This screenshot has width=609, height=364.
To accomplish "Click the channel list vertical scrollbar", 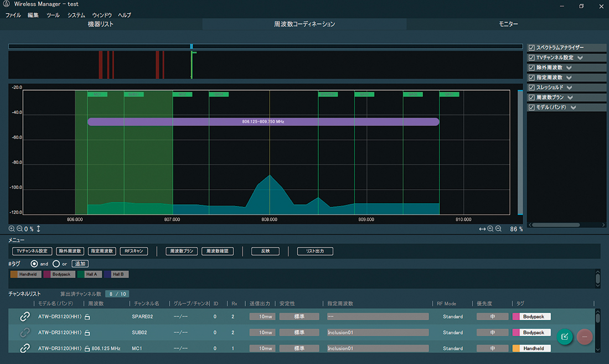I will coord(598,331).
